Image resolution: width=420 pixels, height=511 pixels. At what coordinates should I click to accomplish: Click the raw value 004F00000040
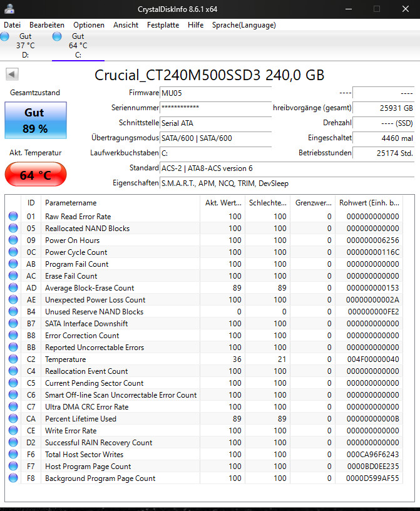(x=373, y=359)
